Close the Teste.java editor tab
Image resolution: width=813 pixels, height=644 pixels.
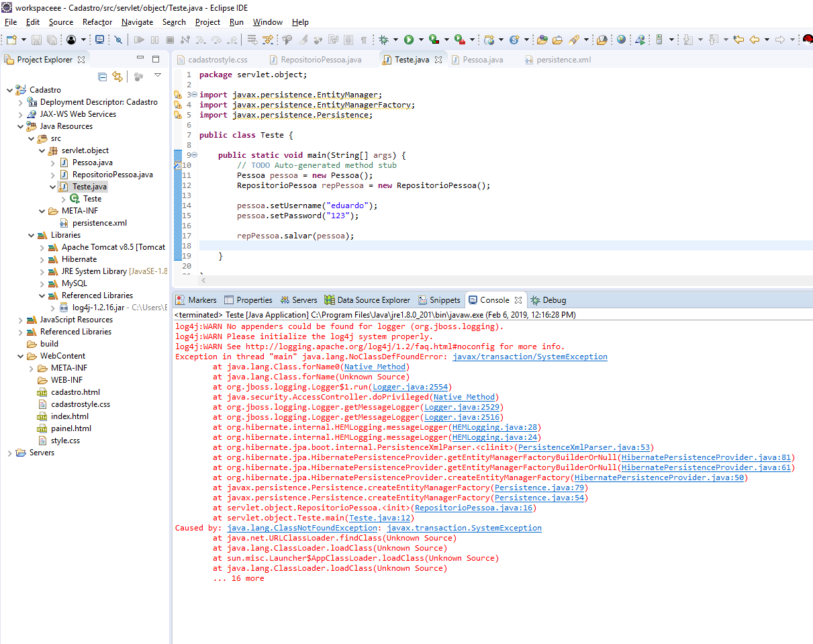tap(438, 60)
